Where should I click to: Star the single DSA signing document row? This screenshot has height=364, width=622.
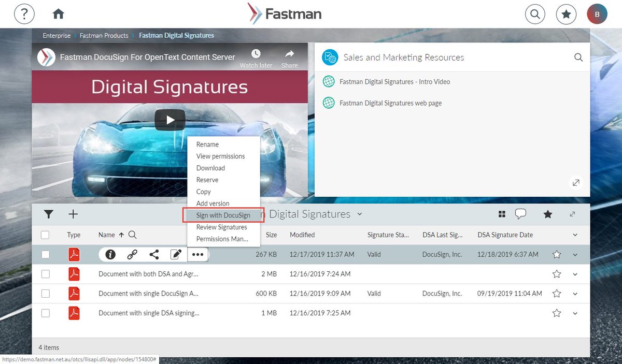(x=557, y=313)
